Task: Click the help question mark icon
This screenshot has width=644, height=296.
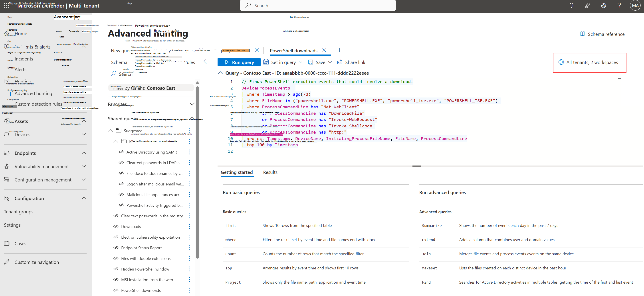Action: click(619, 6)
